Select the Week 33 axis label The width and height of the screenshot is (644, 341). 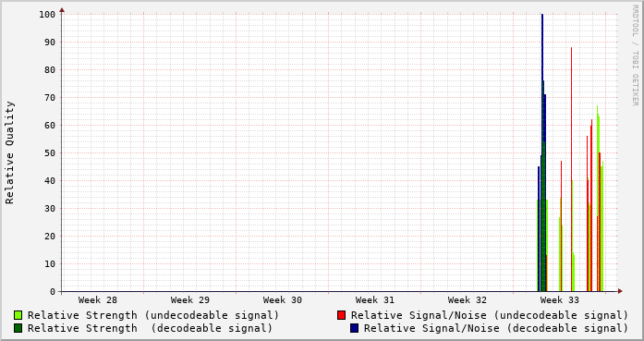pyautogui.click(x=560, y=300)
